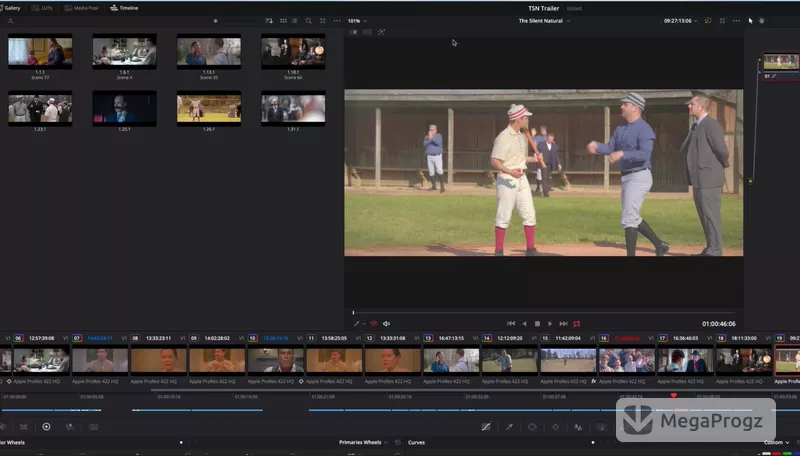Image resolution: width=800 pixels, height=456 pixels.
Task: Click the red playhead marker on mini timeline
Action: (673, 395)
